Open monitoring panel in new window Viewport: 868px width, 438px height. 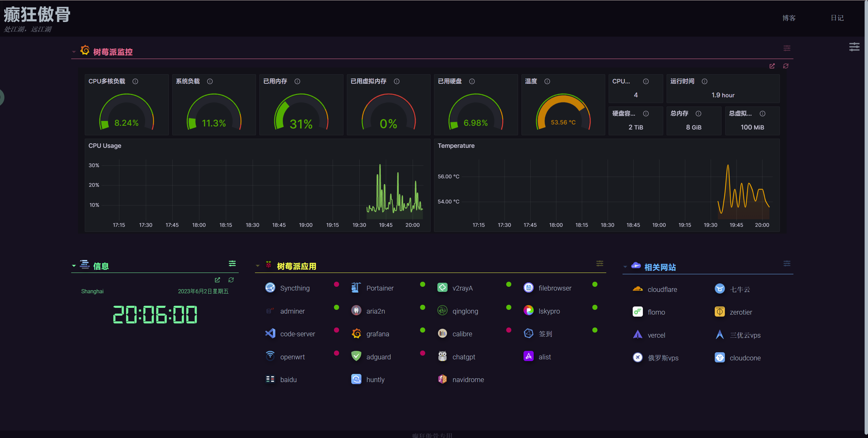(772, 66)
